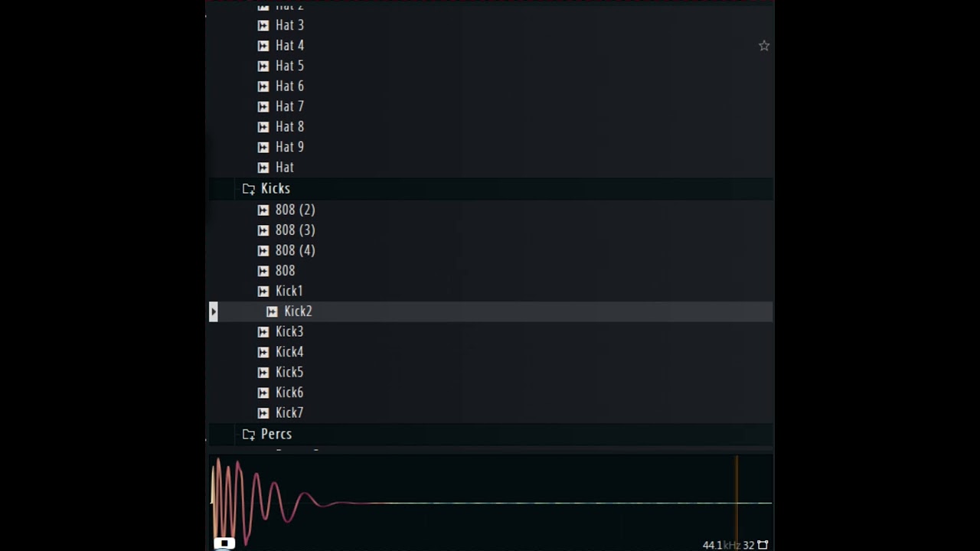Select the Hat 9 sample
The image size is (980, 551).
pos(289,147)
